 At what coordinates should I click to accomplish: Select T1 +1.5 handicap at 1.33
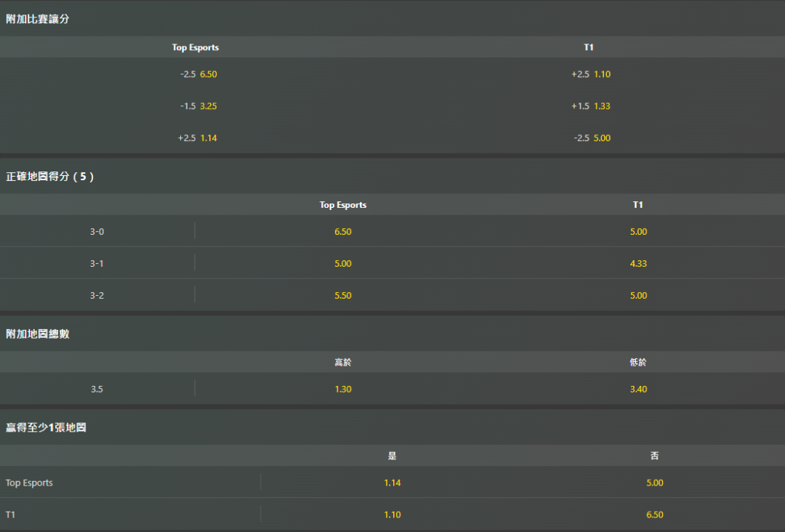(602, 106)
